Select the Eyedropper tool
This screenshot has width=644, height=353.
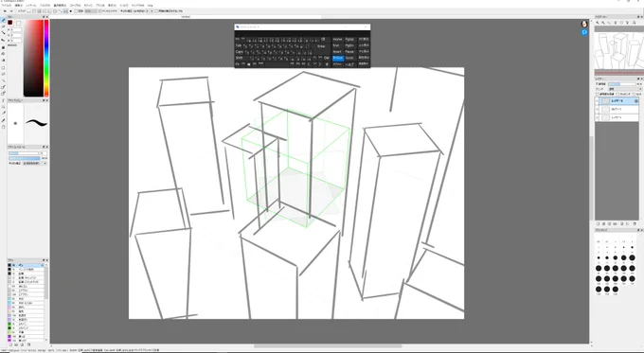click(x=3, y=120)
